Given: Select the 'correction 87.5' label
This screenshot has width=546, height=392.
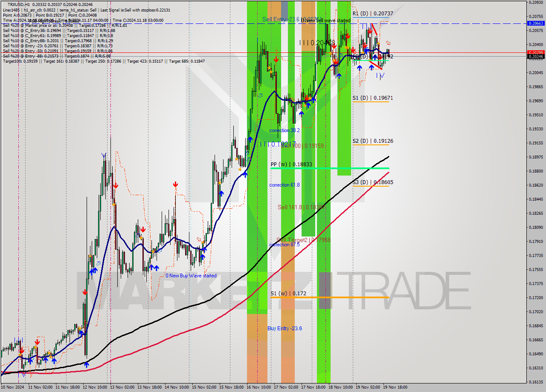Looking at the screenshot, I should 285,245.
